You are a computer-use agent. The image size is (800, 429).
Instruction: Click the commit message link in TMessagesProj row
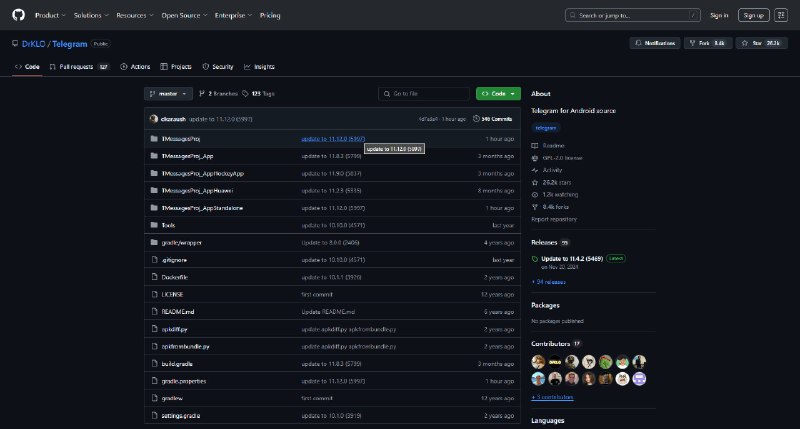(x=333, y=139)
